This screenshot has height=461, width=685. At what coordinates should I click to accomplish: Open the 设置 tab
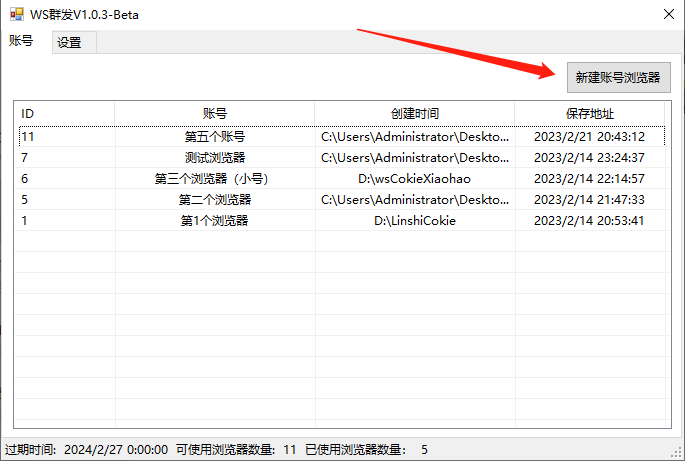(x=70, y=43)
